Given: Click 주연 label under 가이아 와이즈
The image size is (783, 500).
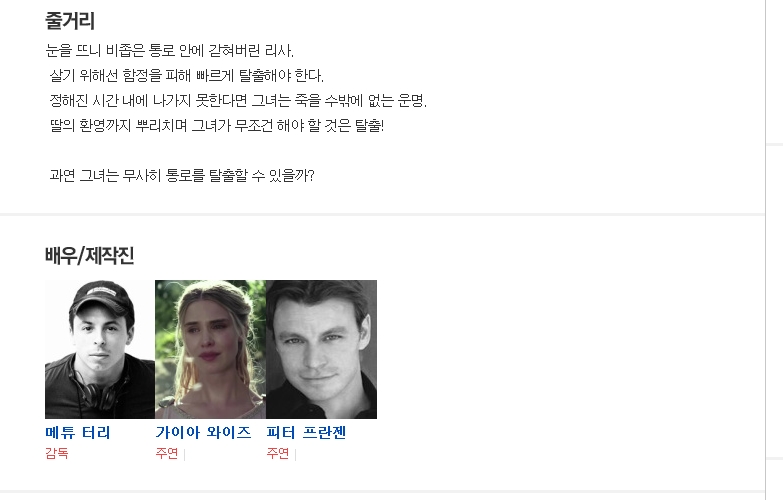Looking at the screenshot, I should 167,454.
